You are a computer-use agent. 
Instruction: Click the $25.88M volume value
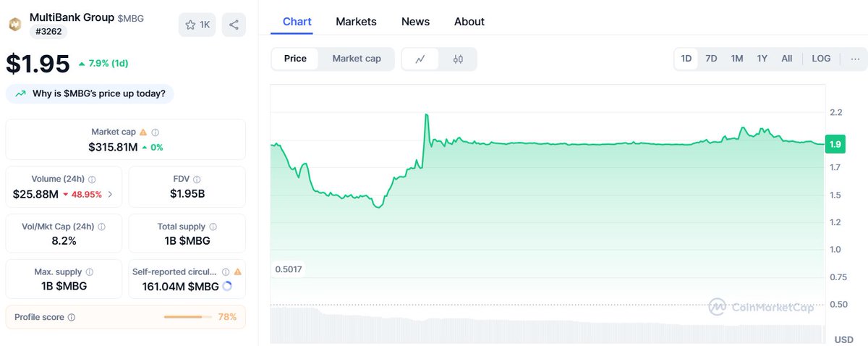(x=35, y=194)
